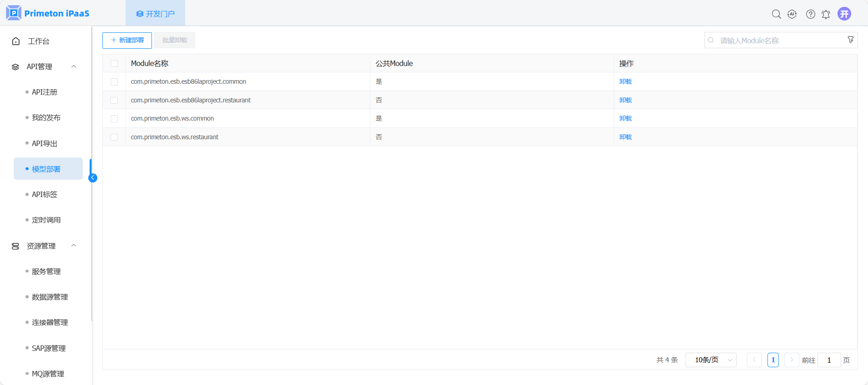Collapse the 资源管理 menu section
The image size is (868, 385).
(x=74, y=246)
